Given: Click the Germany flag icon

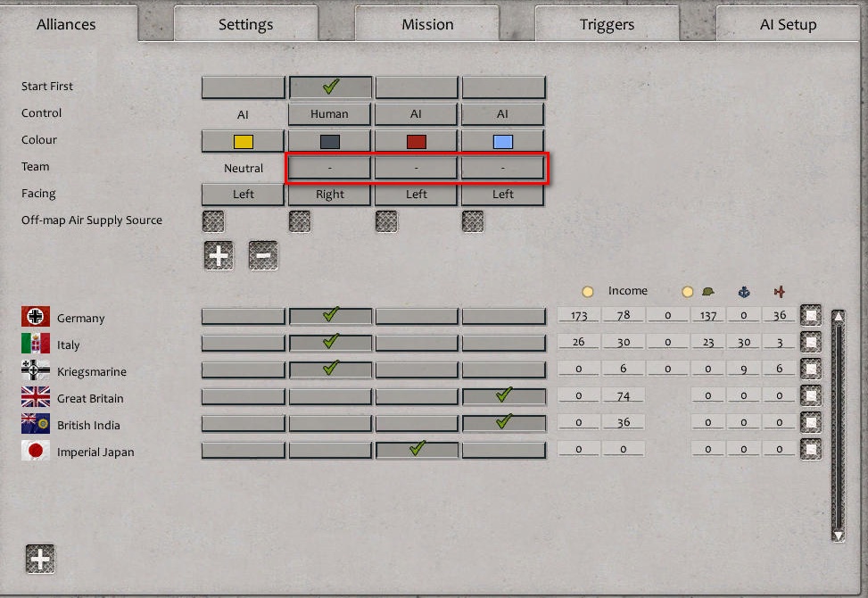Looking at the screenshot, I should (36, 317).
